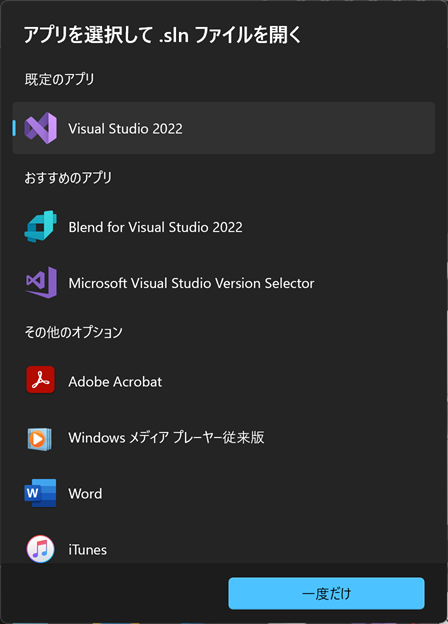Click the Windows Media Player icon

[39, 439]
